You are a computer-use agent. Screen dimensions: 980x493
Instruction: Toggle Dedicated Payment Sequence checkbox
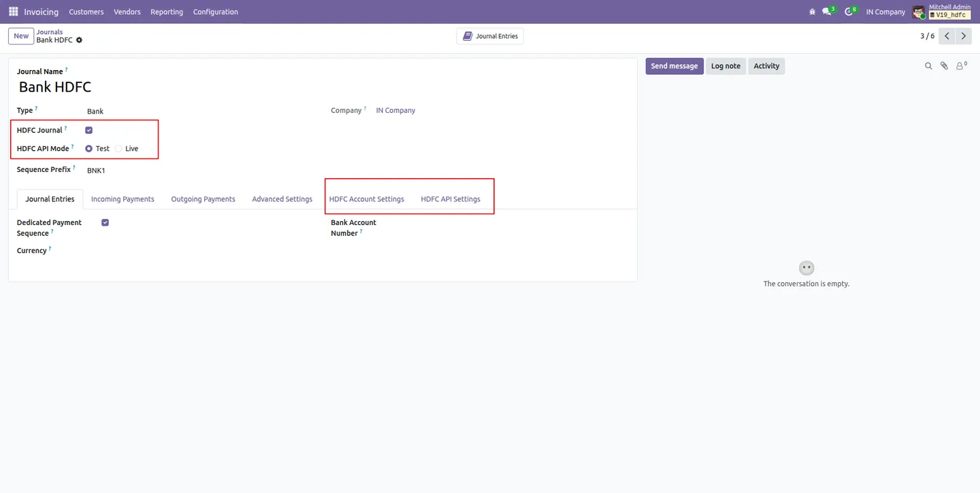click(105, 222)
